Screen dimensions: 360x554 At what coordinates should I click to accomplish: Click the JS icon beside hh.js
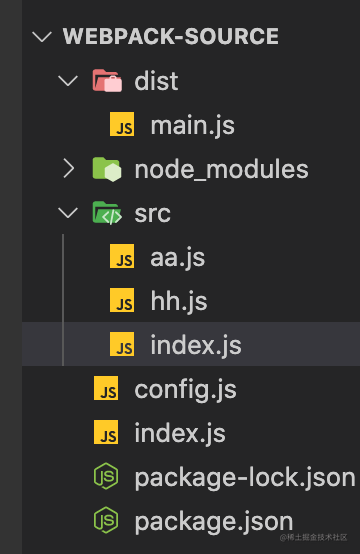point(122,300)
